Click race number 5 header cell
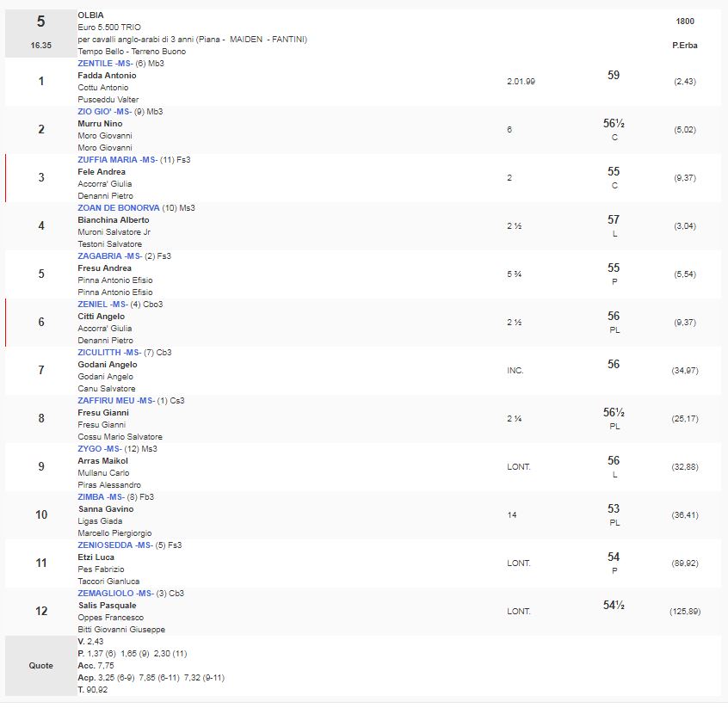Image resolution: width=728 pixels, height=708 pixels. click(x=40, y=22)
